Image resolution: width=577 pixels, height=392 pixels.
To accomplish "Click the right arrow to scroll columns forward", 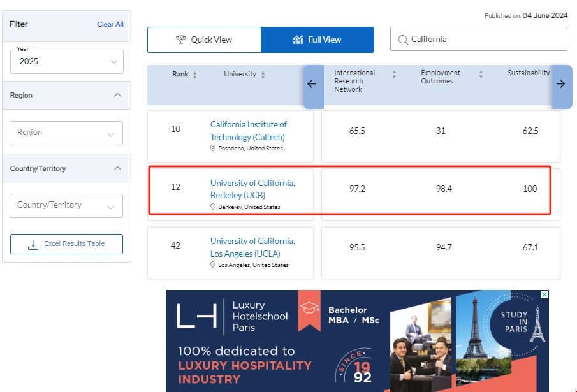I will pos(560,84).
